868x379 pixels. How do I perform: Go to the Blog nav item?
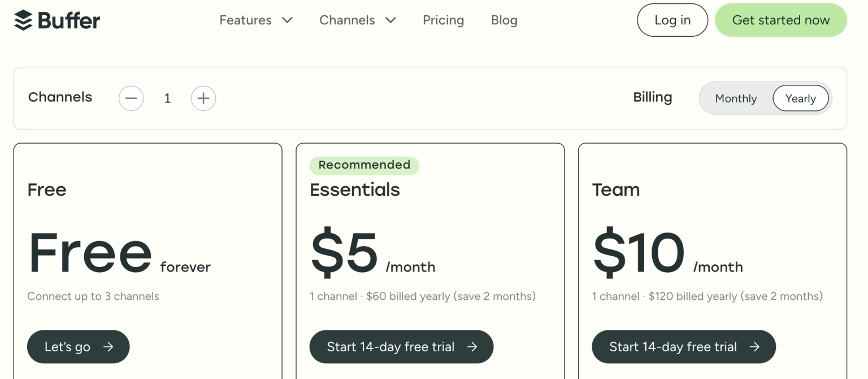[504, 20]
